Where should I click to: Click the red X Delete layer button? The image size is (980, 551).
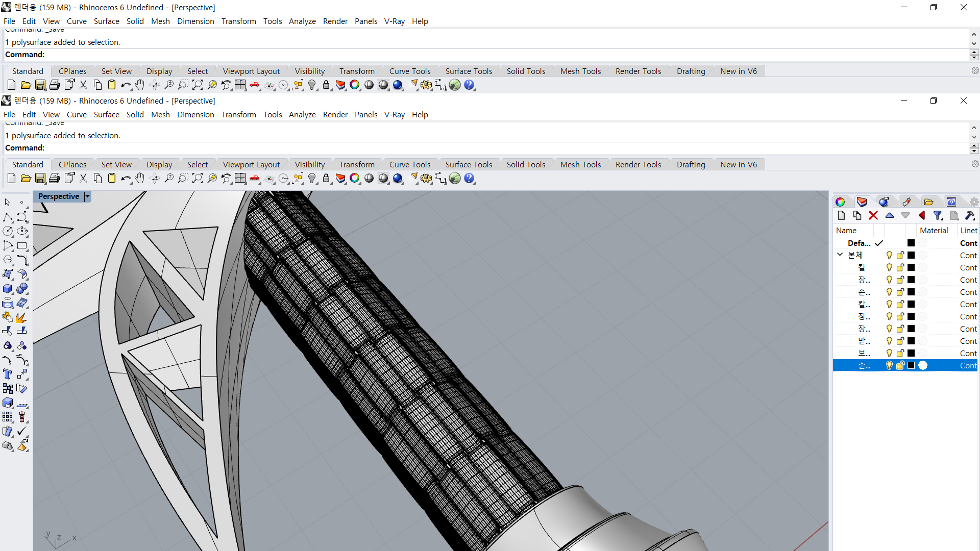pyautogui.click(x=873, y=216)
